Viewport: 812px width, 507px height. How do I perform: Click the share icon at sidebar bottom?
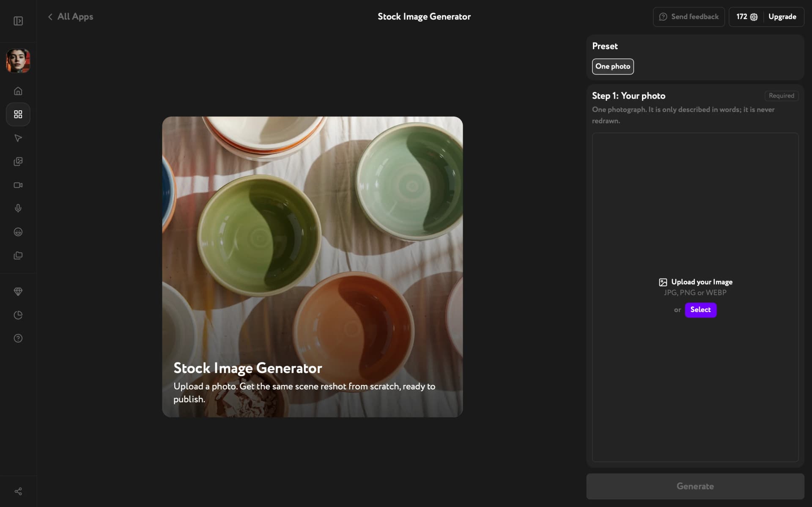[x=18, y=491]
